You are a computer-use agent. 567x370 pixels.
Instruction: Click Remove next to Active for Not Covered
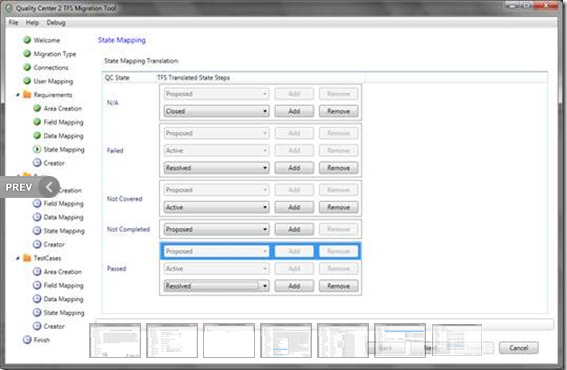(338, 207)
